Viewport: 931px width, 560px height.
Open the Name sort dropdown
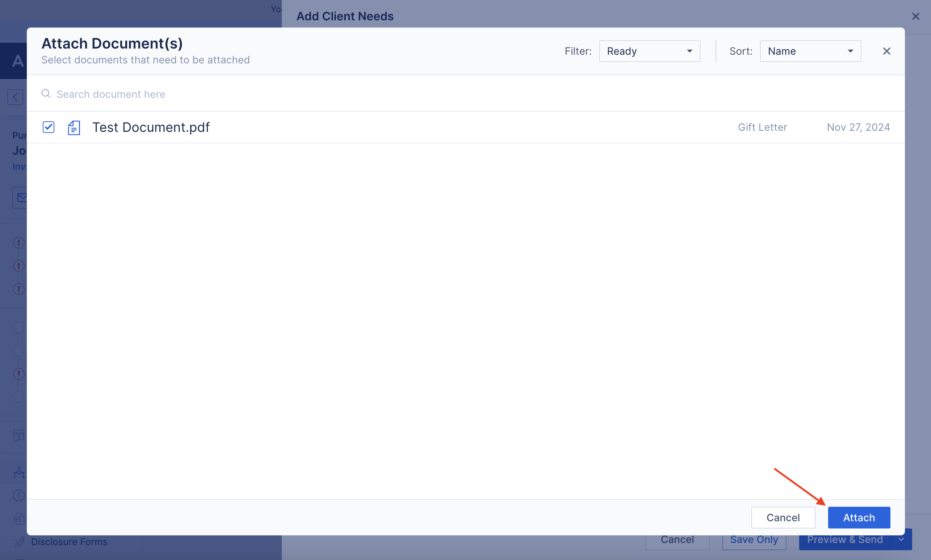click(x=810, y=51)
